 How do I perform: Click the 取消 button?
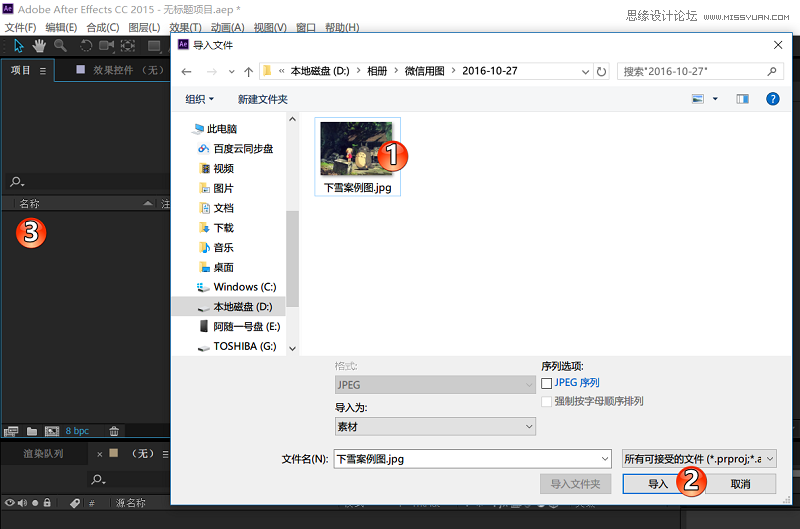coord(740,484)
